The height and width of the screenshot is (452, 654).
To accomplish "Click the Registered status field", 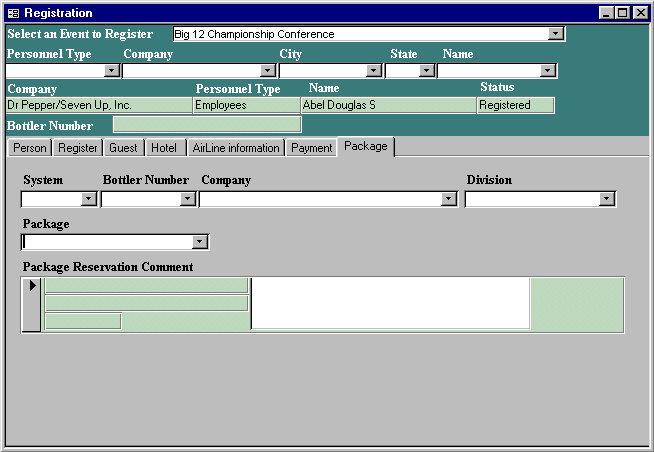I will (x=516, y=105).
